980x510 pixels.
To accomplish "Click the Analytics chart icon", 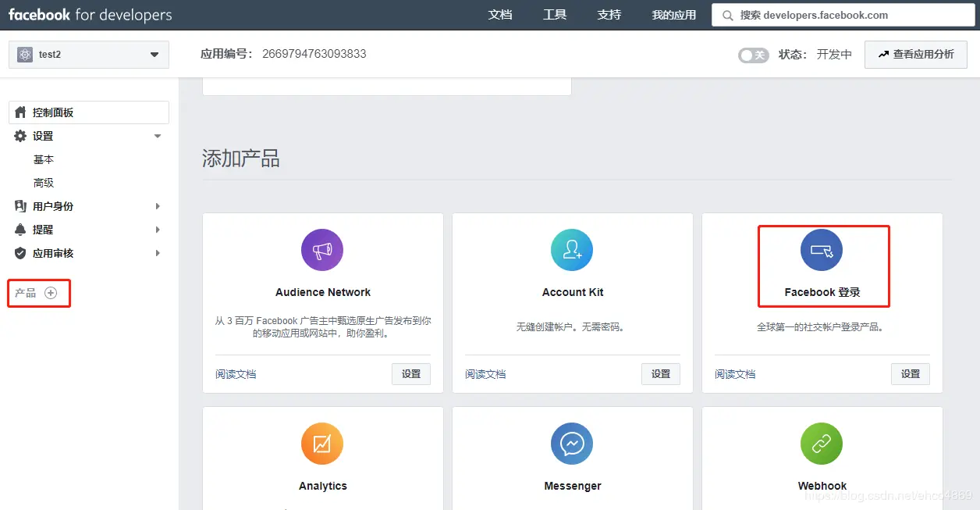I will pos(322,443).
